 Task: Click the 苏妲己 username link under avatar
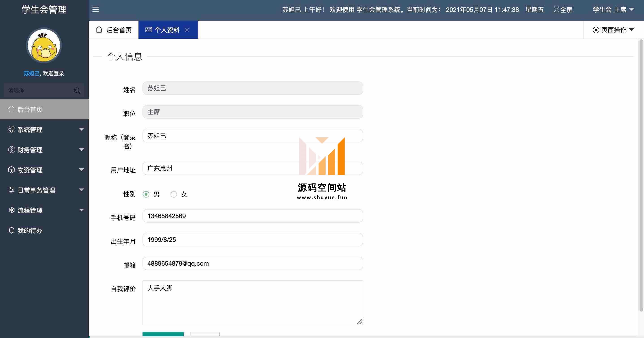pyautogui.click(x=32, y=73)
